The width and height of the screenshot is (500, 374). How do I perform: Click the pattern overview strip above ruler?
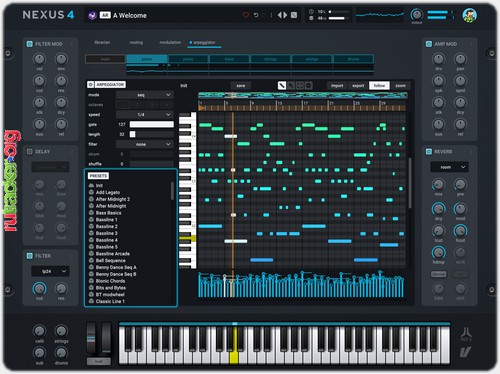pyautogui.click(x=303, y=95)
